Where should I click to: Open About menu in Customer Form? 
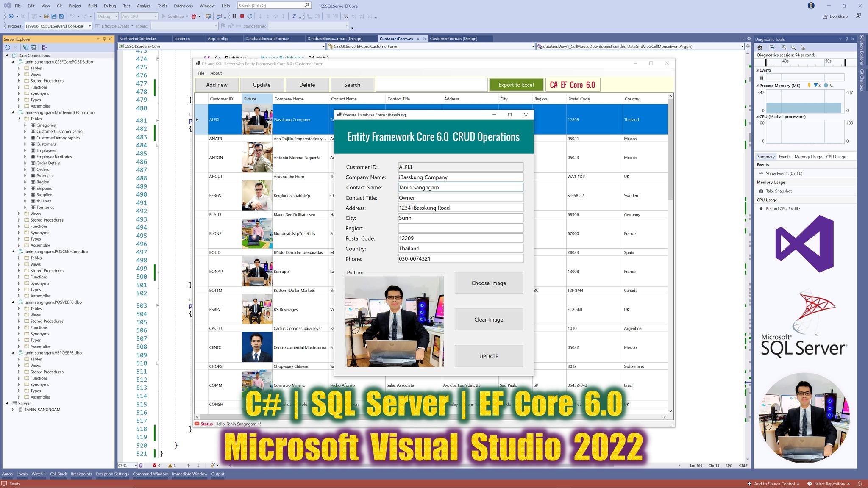pos(216,73)
